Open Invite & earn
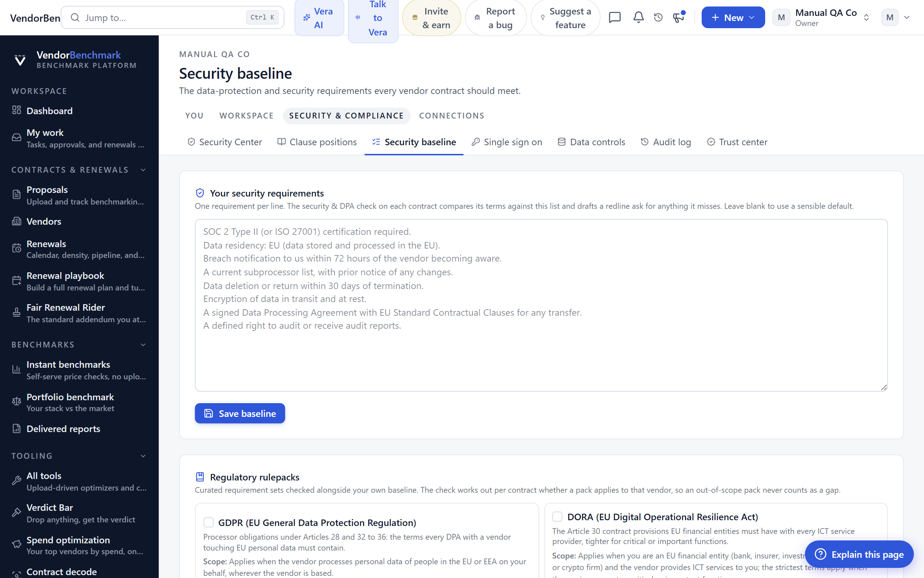The image size is (924, 578). point(431,18)
